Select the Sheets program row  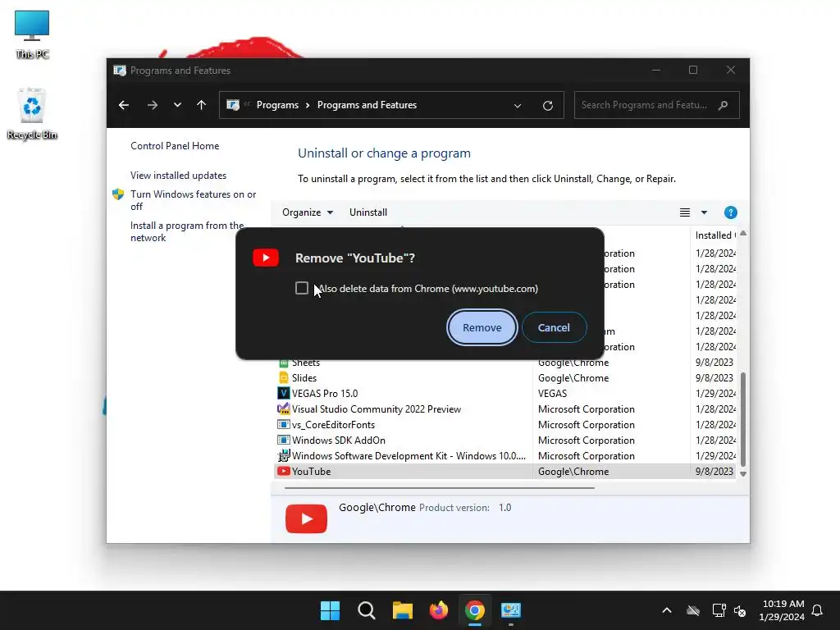point(506,363)
